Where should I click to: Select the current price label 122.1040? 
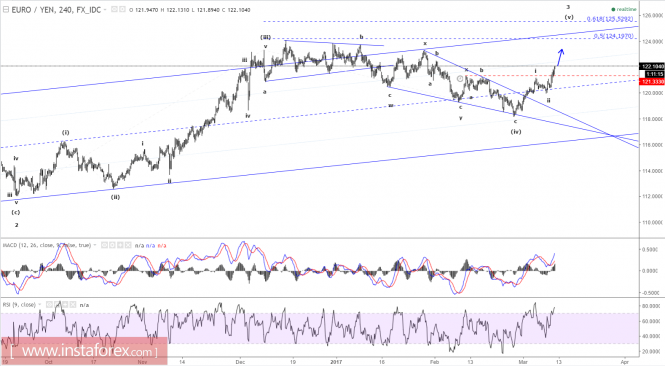click(x=652, y=67)
